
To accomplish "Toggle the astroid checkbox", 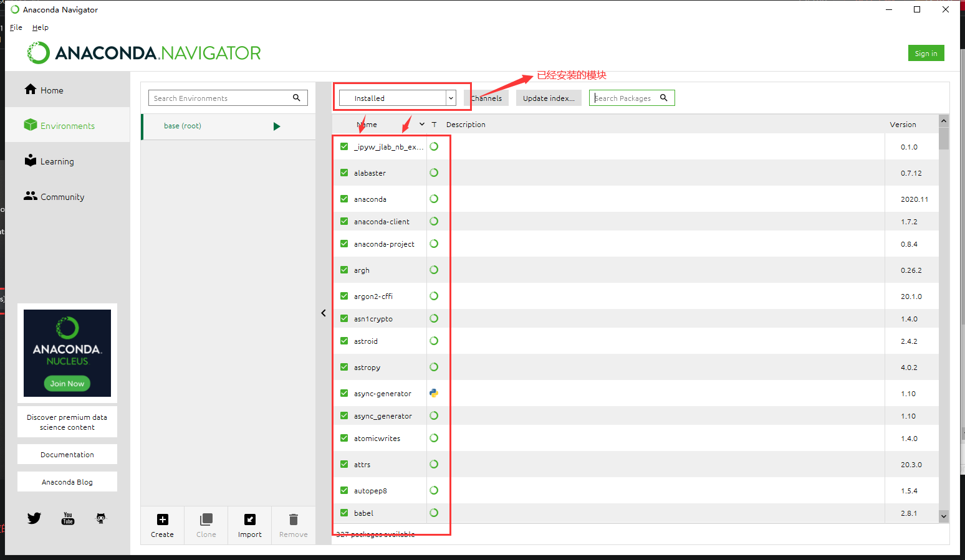I will 344,341.
